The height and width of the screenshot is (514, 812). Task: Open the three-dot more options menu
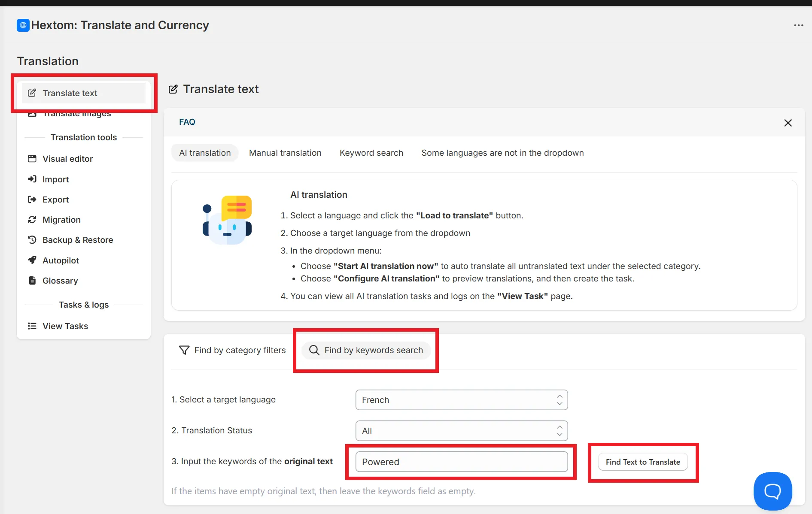point(798,25)
